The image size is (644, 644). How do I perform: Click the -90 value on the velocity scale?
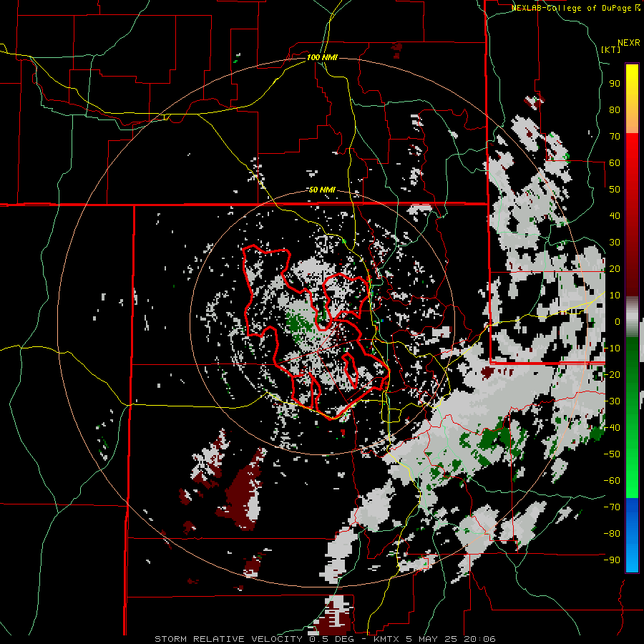612,560
